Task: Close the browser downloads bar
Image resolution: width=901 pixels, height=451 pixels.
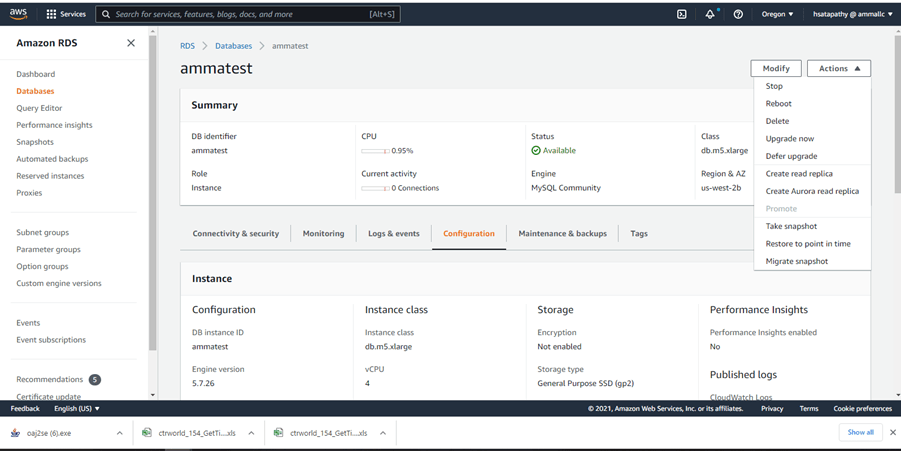Action: [892, 432]
